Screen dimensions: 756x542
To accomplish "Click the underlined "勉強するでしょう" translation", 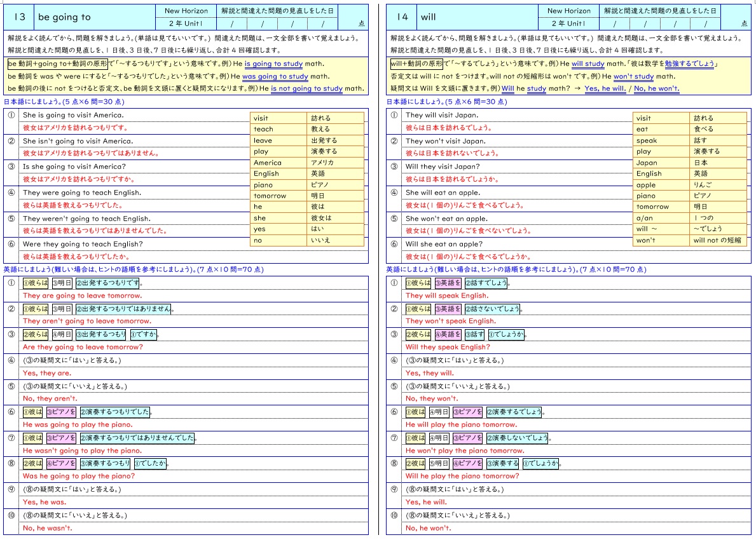I will pyautogui.click(x=689, y=64).
